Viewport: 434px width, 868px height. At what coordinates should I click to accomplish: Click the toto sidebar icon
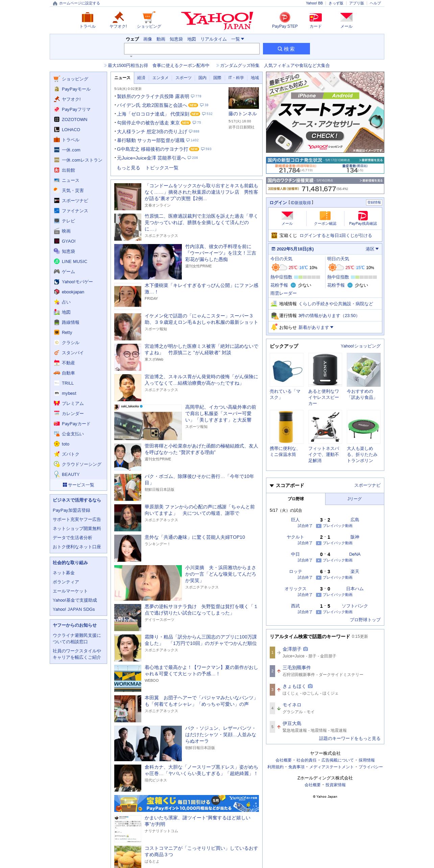(57, 444)
